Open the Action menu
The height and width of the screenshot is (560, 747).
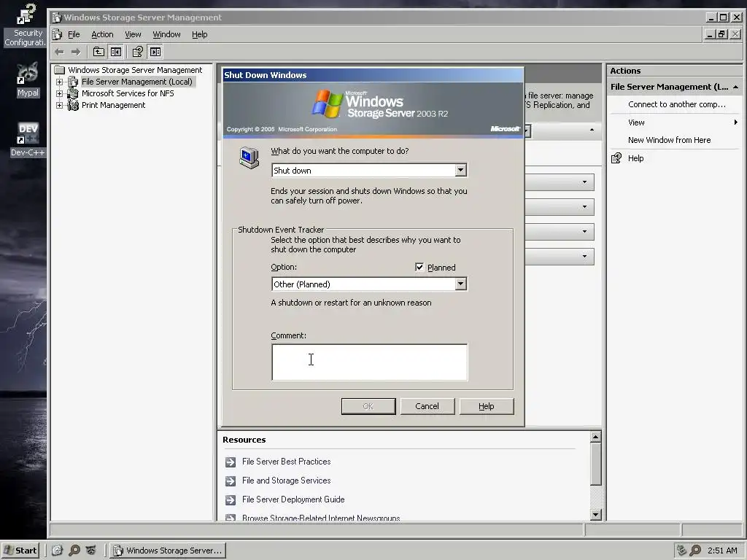(x=102, y=34)
